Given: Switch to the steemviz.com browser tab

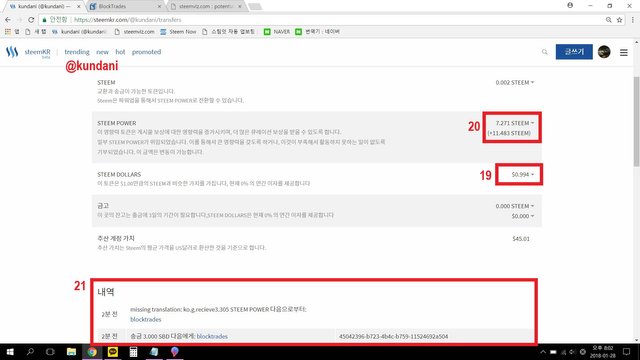Looking at the screenshot, I should coord(206,6).
